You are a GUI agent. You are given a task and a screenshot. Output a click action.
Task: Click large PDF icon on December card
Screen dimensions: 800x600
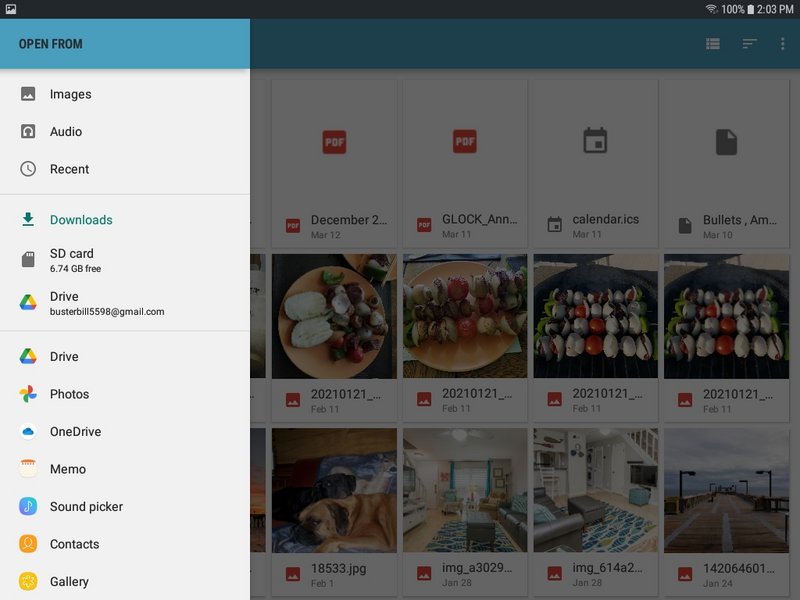[335, 142]
